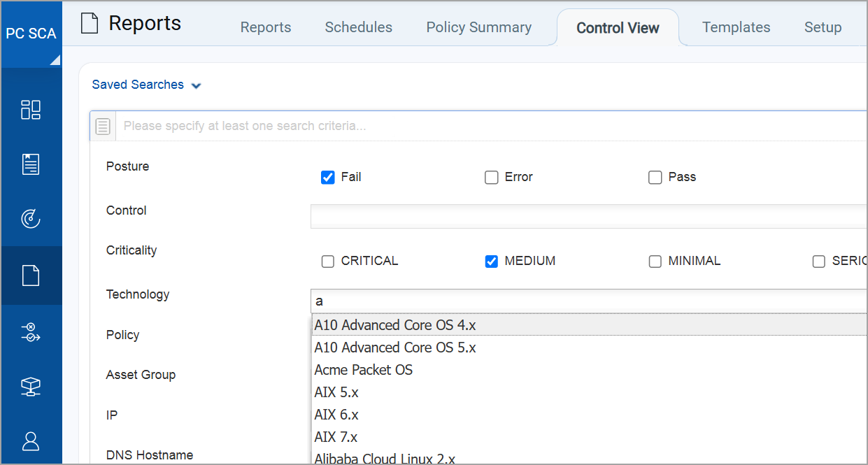Open the dashboard icon in sidebar
The height and width of the screenshot is (465, 868).
tap(31, 110)
